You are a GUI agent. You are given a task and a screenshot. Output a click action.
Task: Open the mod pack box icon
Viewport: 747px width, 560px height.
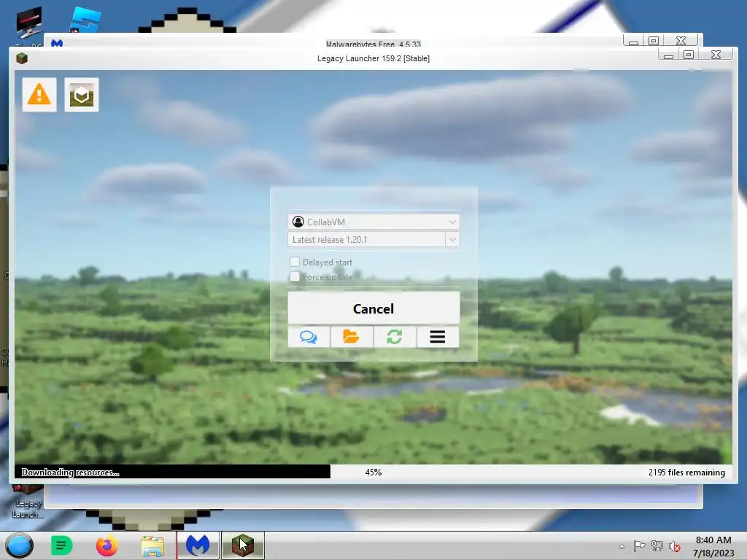click(82, 95)
